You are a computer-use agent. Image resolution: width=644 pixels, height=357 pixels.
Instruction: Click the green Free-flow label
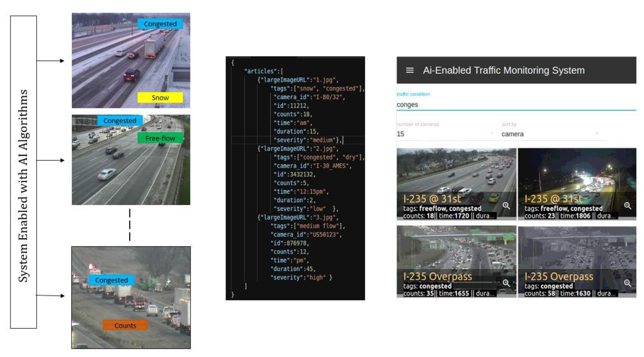point(160,138)
